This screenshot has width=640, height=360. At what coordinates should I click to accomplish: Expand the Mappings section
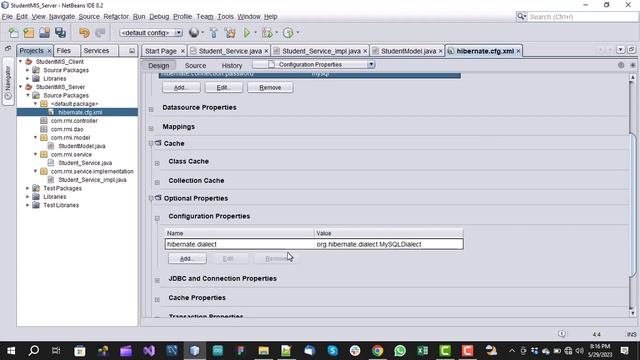pyautogui.click(x=151, y=128)
